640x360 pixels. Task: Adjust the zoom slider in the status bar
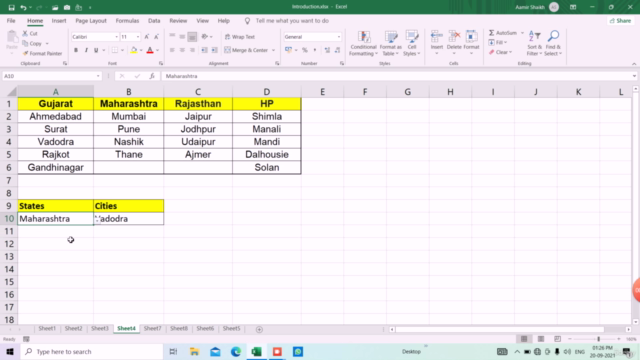[x=598, y=339]
